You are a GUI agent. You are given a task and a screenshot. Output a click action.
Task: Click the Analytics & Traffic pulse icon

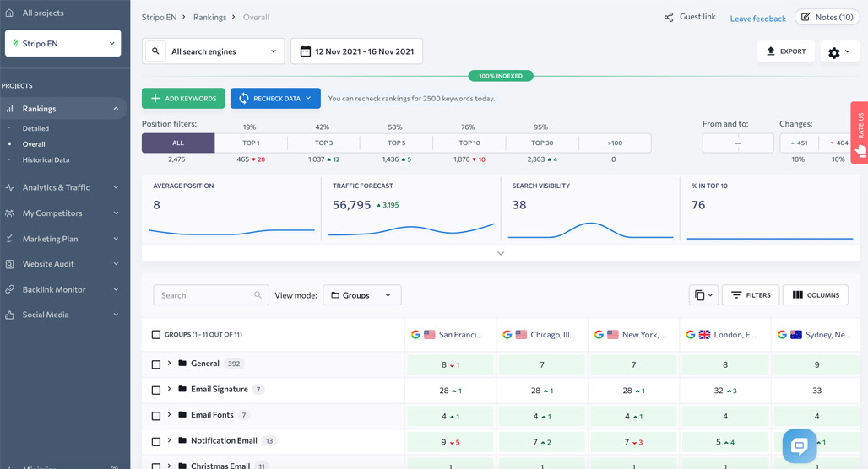9,187
